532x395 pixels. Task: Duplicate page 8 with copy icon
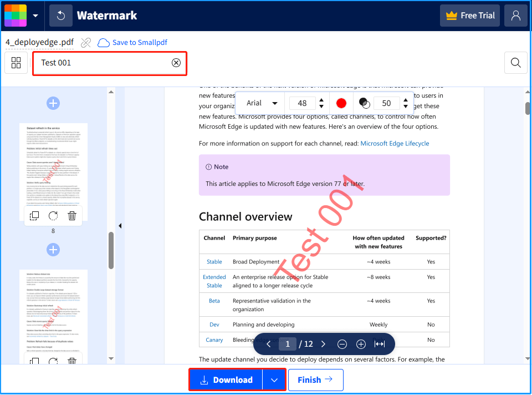point(34,216)
